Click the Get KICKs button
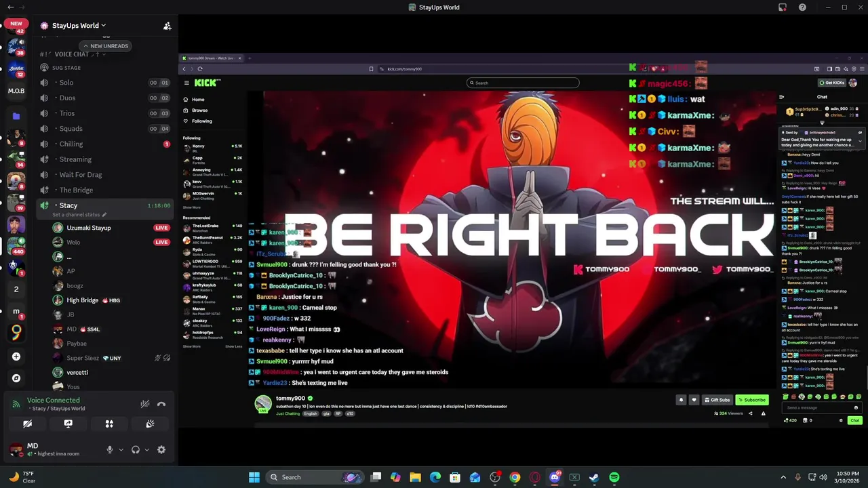This screenshot has height=488, width=868. pyautogui.click(x=832, y=83)
